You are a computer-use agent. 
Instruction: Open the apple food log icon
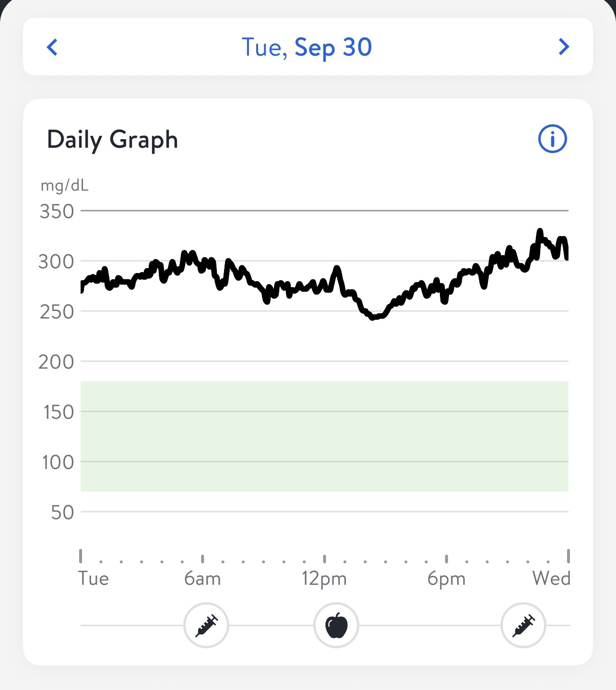336,625
